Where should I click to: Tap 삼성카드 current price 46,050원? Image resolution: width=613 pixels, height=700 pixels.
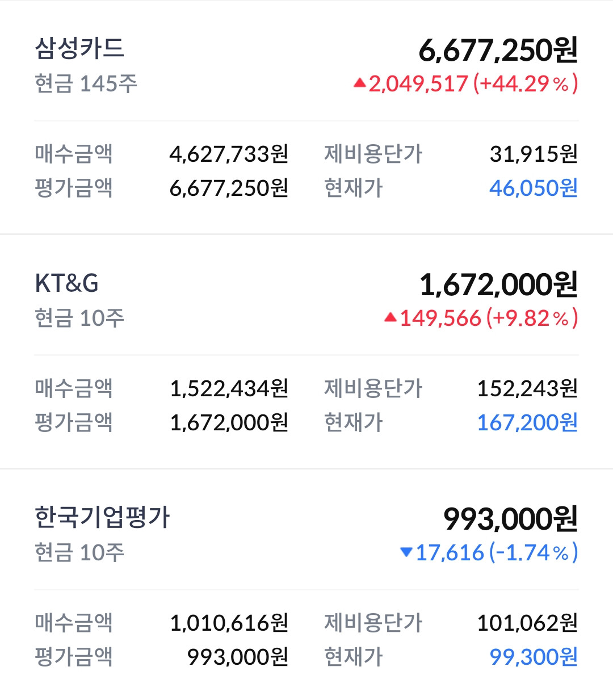click(x=534, y=188)
